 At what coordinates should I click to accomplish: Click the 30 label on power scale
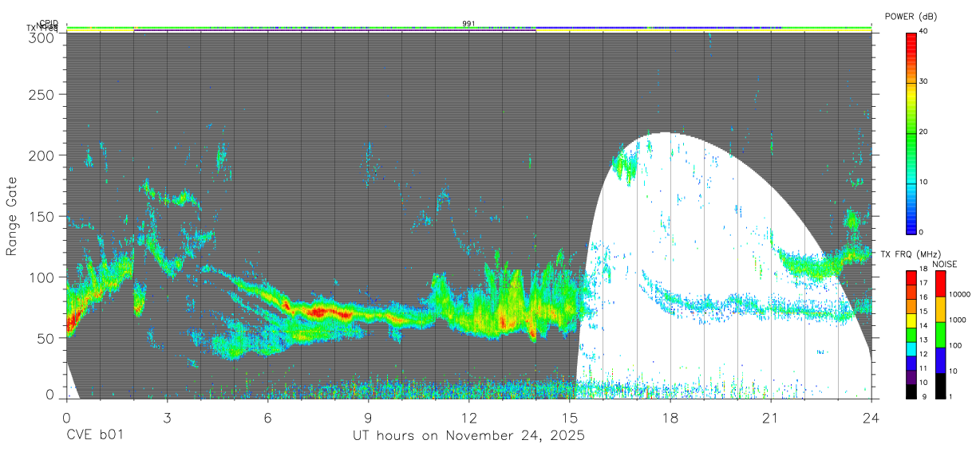pos(923,82)
